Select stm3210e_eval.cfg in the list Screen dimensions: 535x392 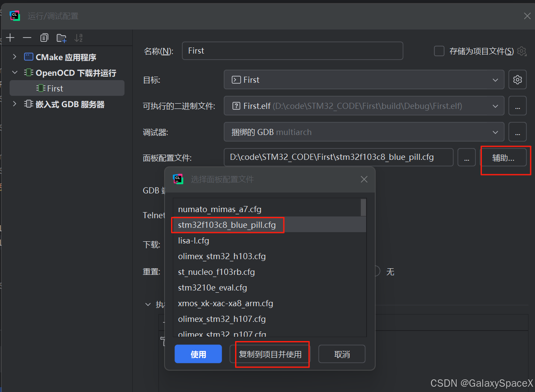point(269,287)
